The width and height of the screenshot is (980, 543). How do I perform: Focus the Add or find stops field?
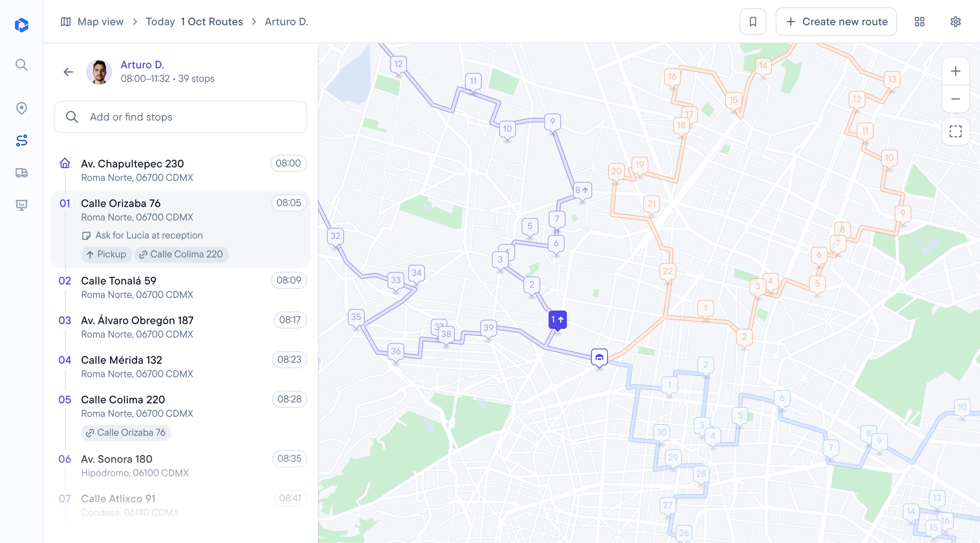click(x=180, y=117)
